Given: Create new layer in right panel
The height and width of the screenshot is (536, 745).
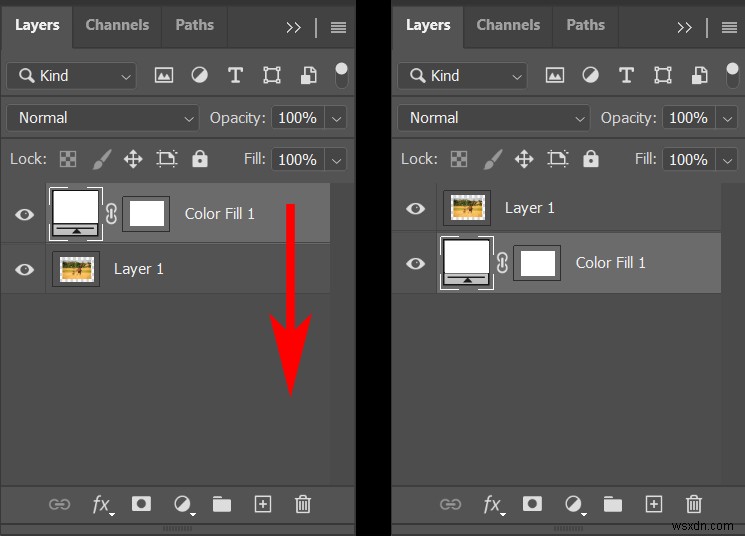Looking at the screenshot, I should pyautogui.click(x=654, y=504).
